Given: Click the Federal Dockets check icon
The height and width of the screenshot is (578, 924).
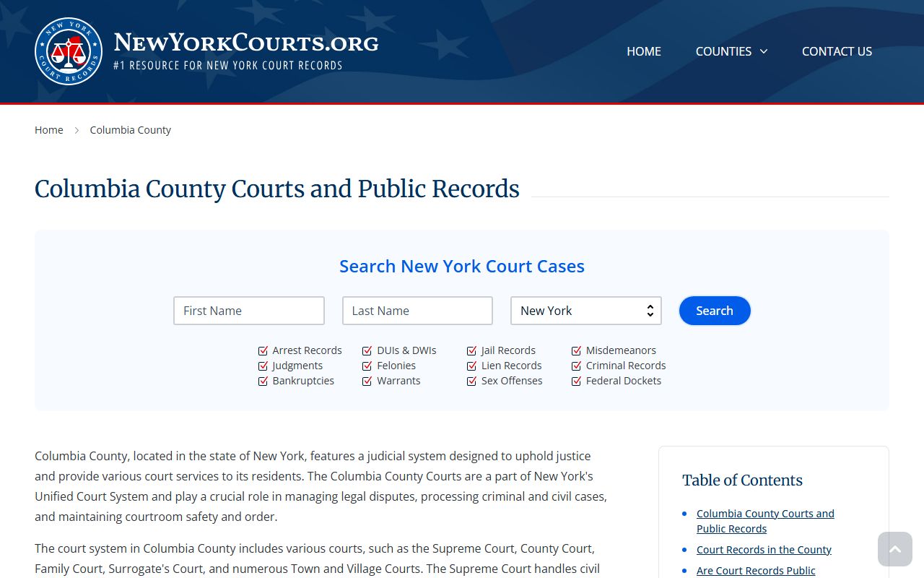Looking at the screenshot, I should [x=577, y=381].
